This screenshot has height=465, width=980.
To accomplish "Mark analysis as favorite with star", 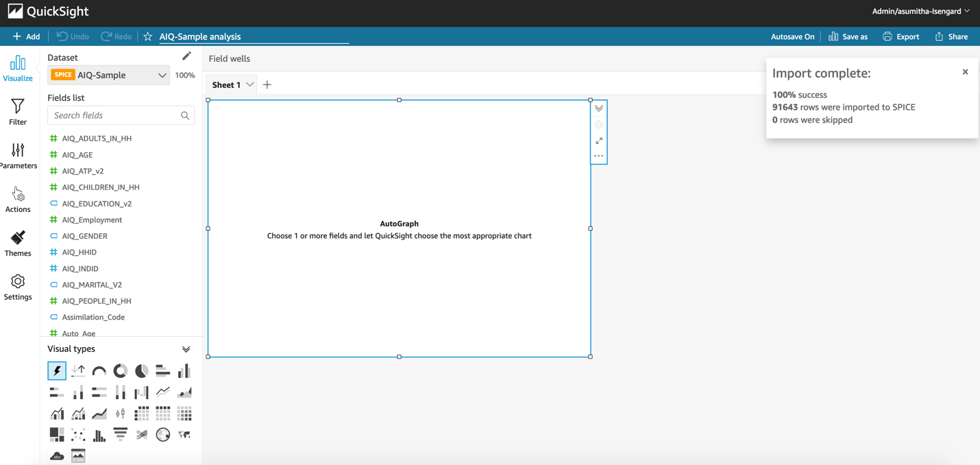I will (x=148, y=36).
